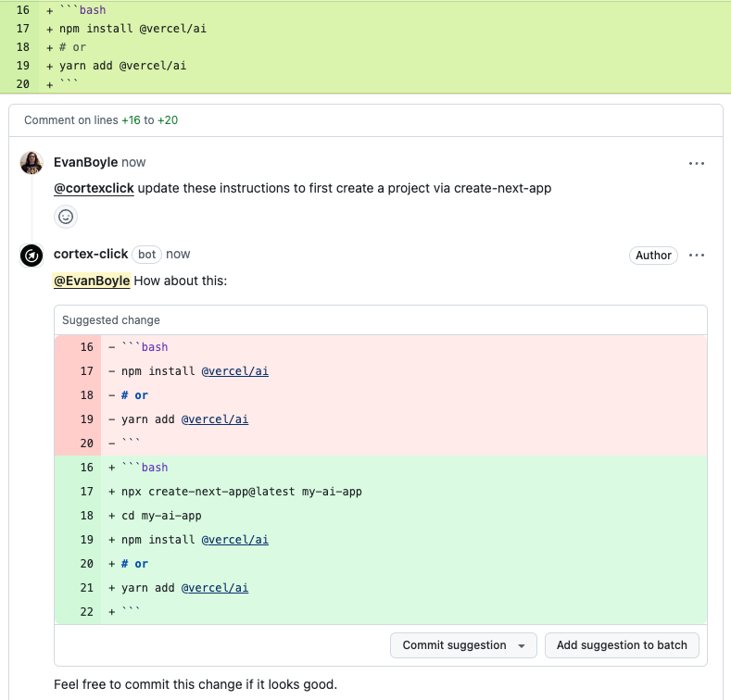
Task: Open the cortex-click username link
Action: (x=91, y=254)
